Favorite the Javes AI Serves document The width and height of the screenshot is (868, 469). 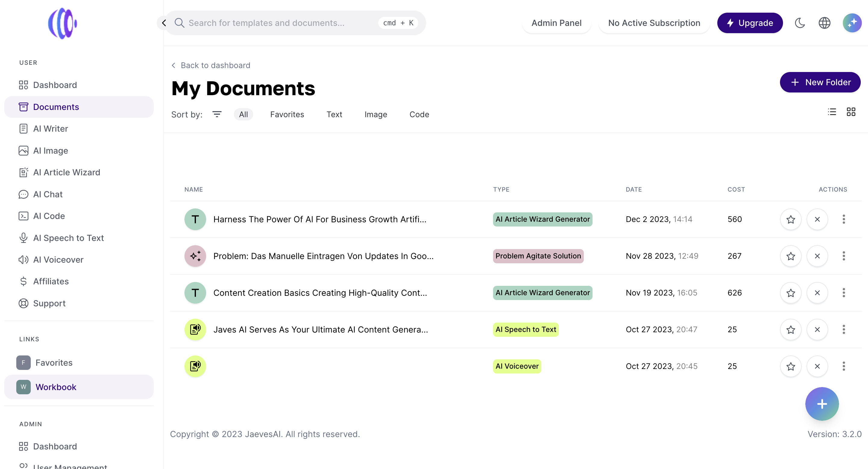[x=791, y=329]
